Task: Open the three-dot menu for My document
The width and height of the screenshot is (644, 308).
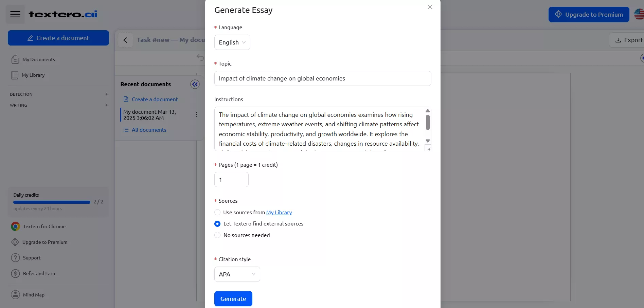Action: [x=196, y=114]
